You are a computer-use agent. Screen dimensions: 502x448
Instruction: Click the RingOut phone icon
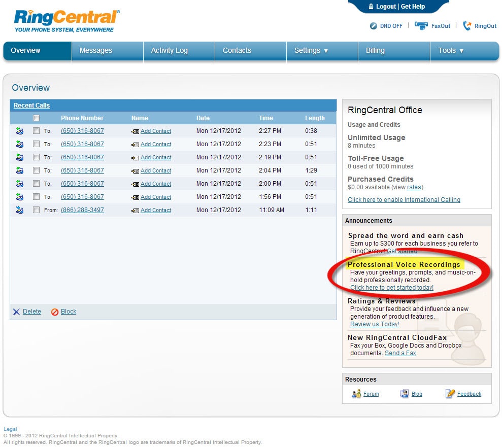(x=467, y=26)
